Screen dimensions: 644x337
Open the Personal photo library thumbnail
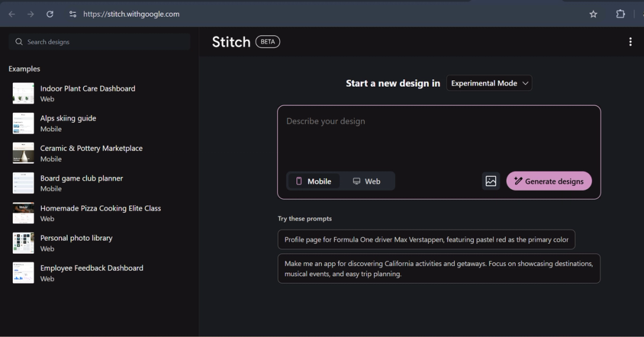[x=23, y=243]
